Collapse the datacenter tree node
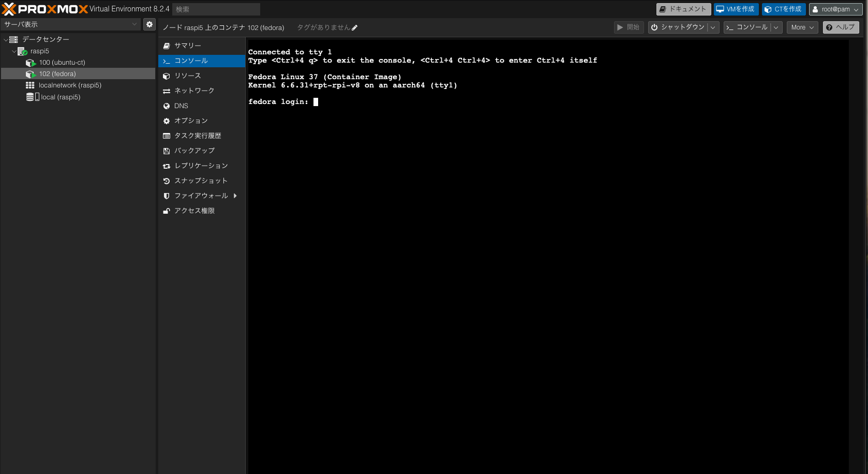Screen dimensions: 868x474 click(x=6, y=40)
